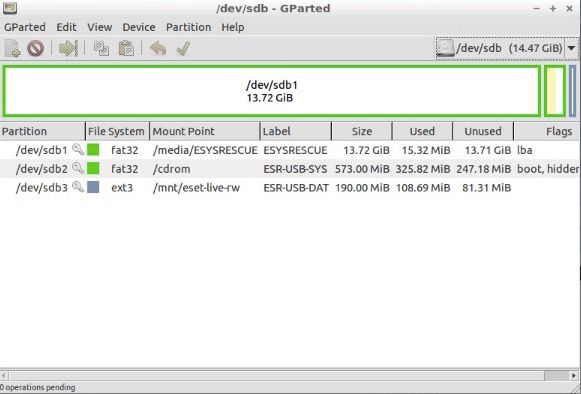The image size is (581, 394).
Task: Select the small yellow sdb2 graphical block
Action: click(555, 91)
